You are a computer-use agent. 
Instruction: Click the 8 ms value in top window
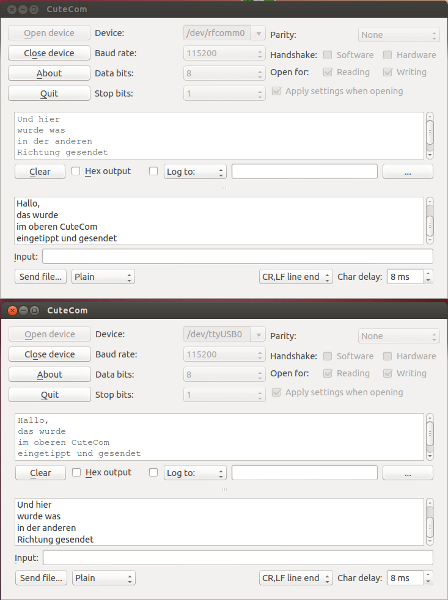(400, 277)
